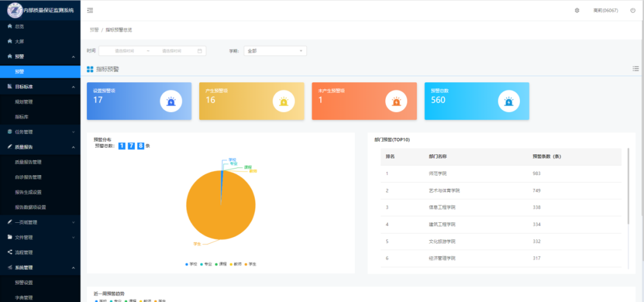
Task: Expand the 任务管理 sidebar menu
Action: (x=40, y=132)
